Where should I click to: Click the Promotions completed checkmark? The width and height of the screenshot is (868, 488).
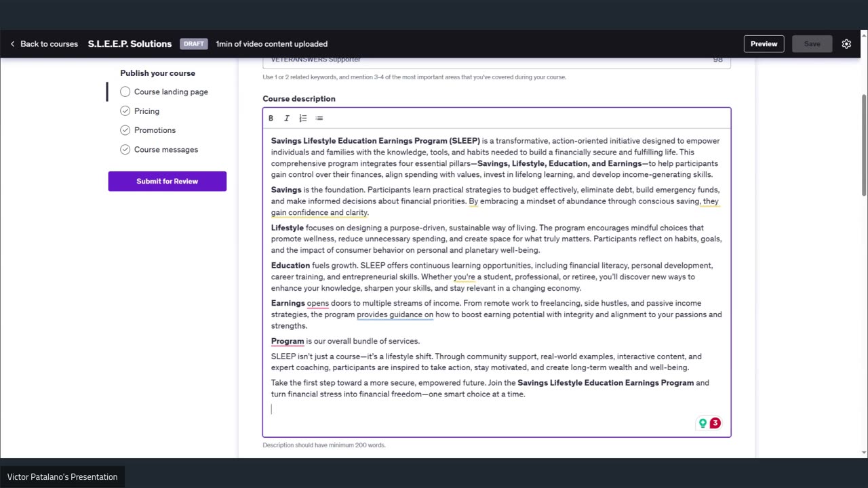pyautogui.click(x=125, y=129)
